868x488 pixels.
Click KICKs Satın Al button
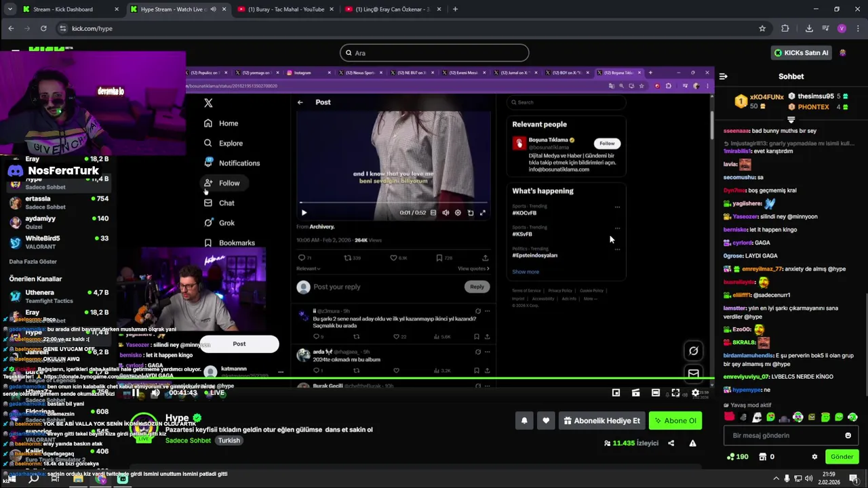(x=801, y=53)
